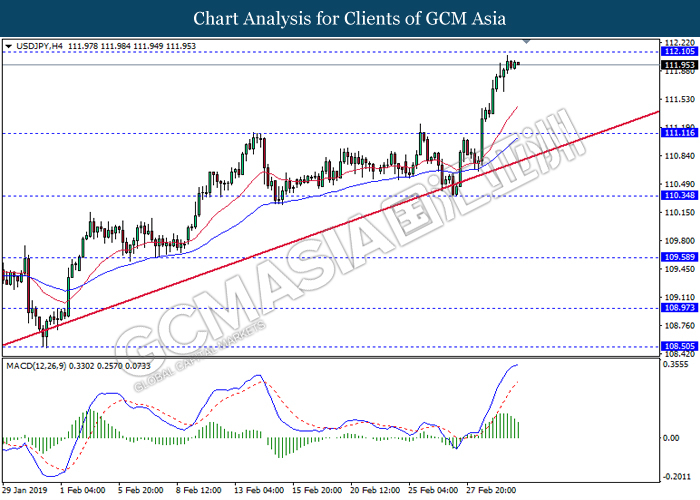Click the MACD(12,26,9) indicator label
The height and width of the screenshot is (500, 700).
(36, 366)
